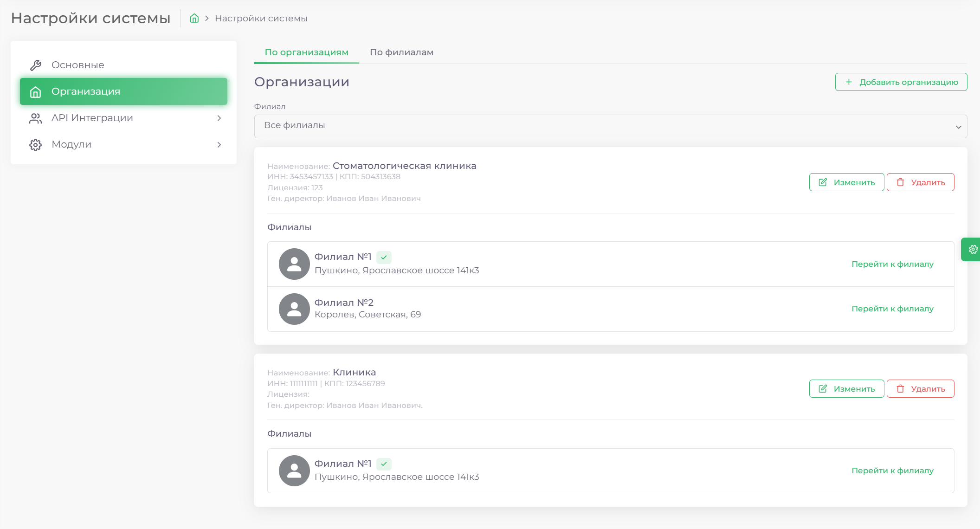Screen dimensions: 980x529
Task: Click the Клиника organization name
Action: point(355,372)
